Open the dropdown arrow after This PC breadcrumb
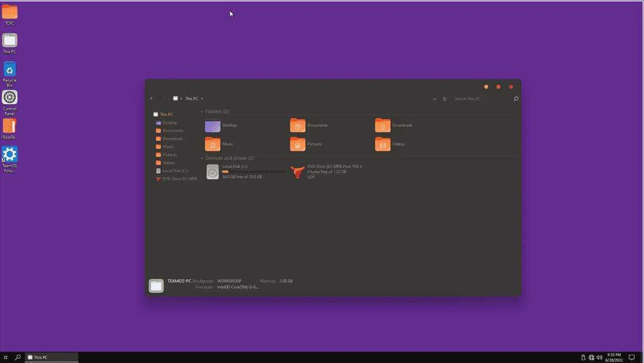644x363 pixels. click(202, 99)
